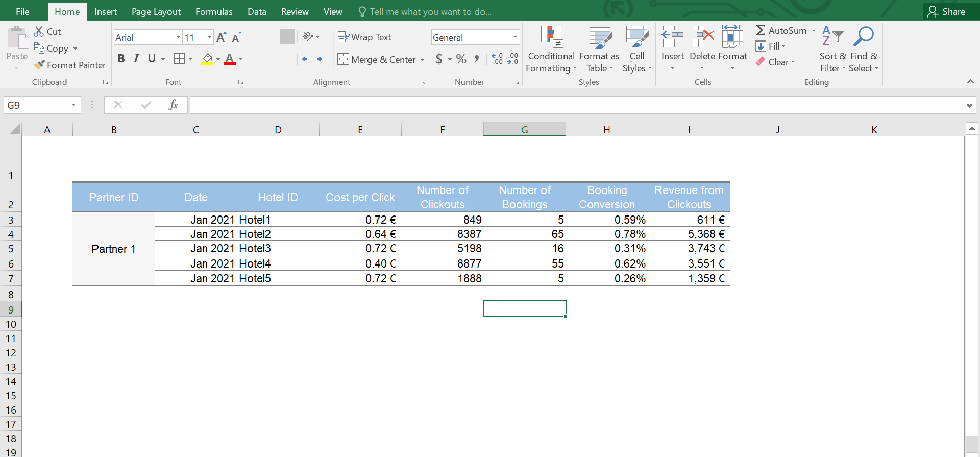Open Find & Select menu

[864, 50]
